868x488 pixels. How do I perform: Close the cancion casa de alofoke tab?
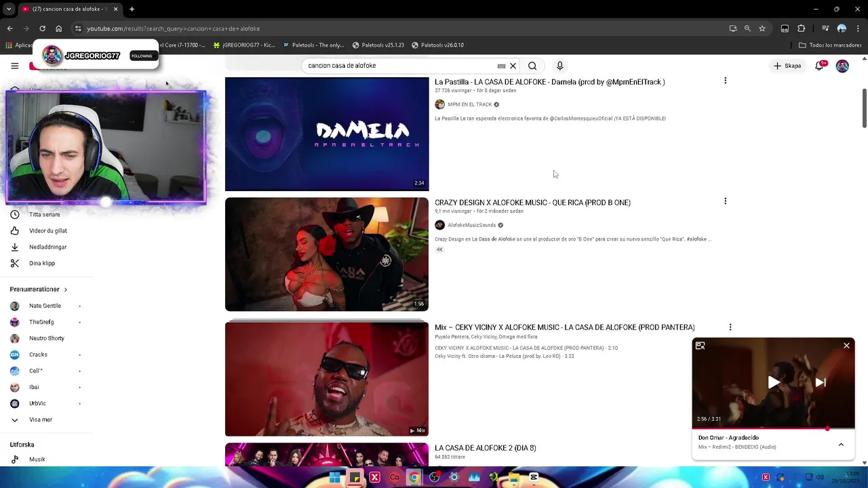(115, 9)
